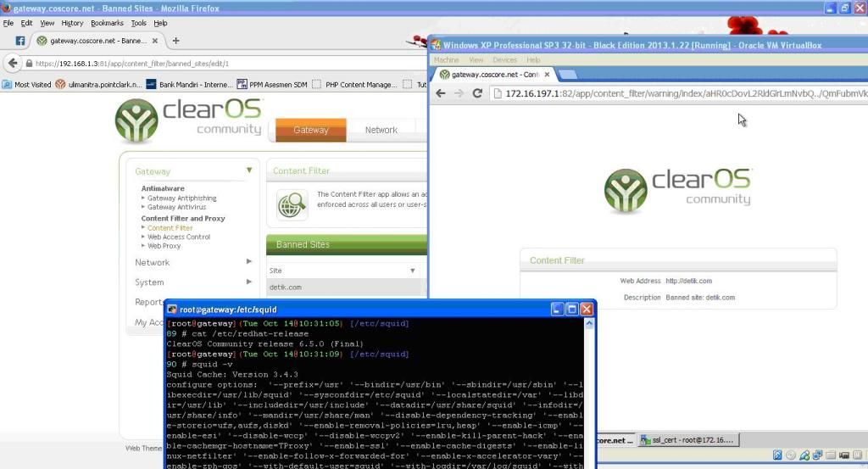Open VirtualBox Help menu

(x=533, y=60)
